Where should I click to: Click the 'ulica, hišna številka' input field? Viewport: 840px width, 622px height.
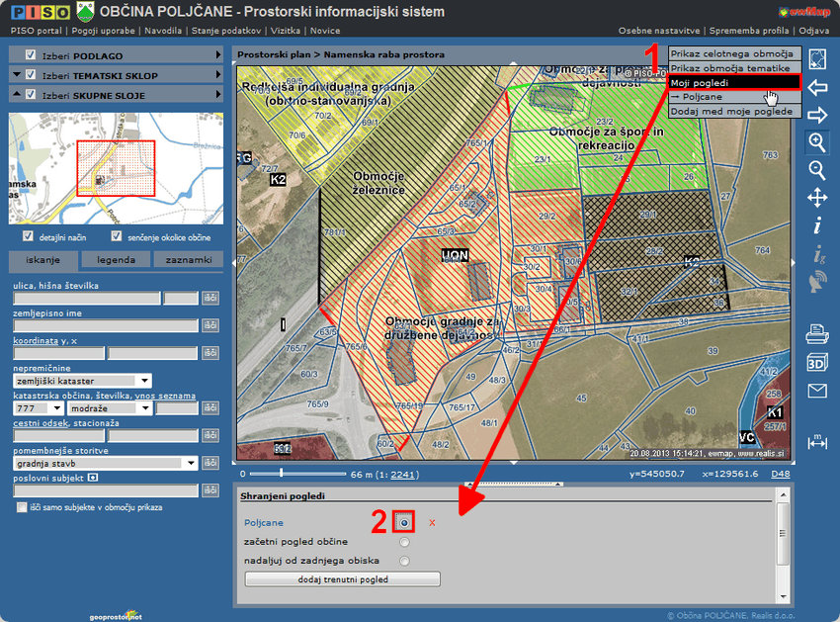click(86, 298)
